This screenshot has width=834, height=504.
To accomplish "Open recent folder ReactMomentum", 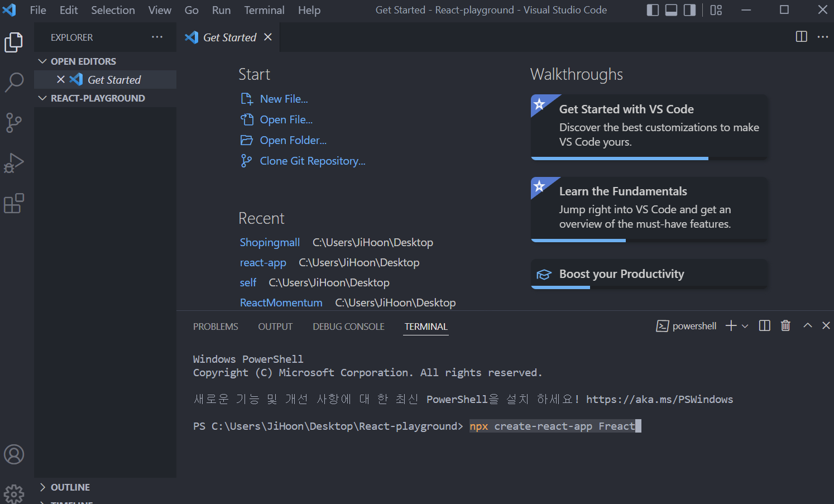I will click(x=281, y=303).
